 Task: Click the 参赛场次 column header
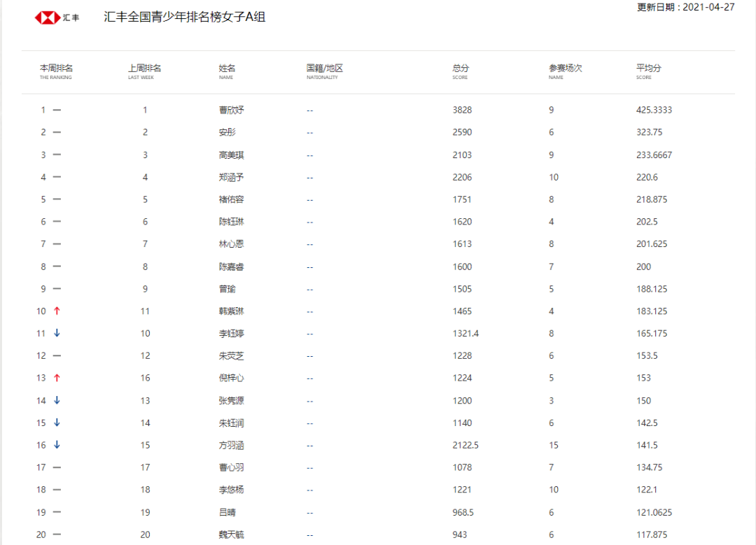click(x=563, y=70)
